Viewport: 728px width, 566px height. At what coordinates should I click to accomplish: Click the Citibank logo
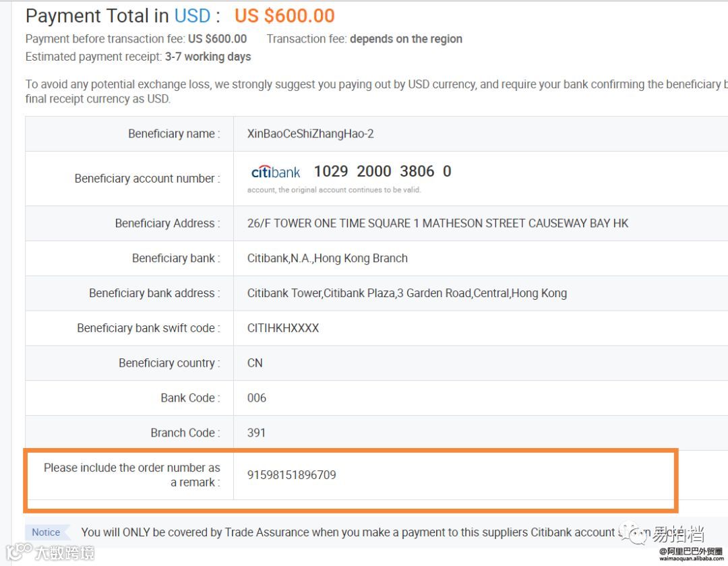276,172
